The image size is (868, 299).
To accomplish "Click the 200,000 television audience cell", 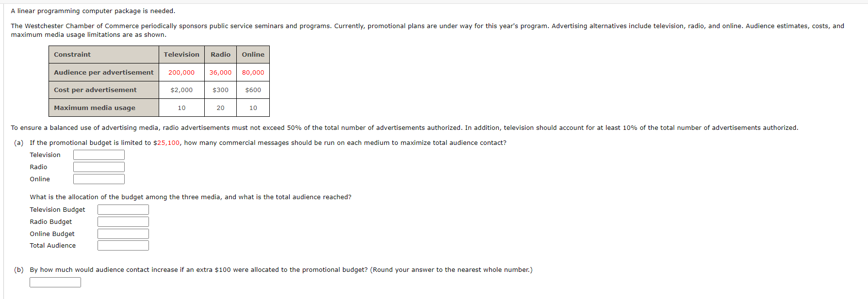I will (x=181, y=72).
